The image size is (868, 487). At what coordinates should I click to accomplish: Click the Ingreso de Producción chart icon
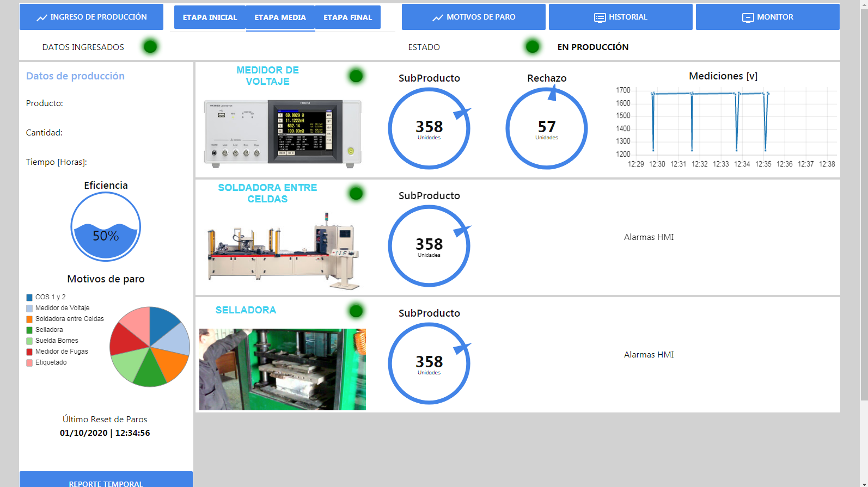[x=41, y=18]
